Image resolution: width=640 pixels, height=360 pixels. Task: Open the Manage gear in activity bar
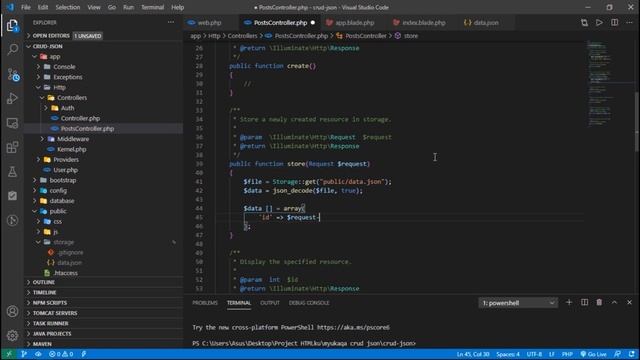12,335
